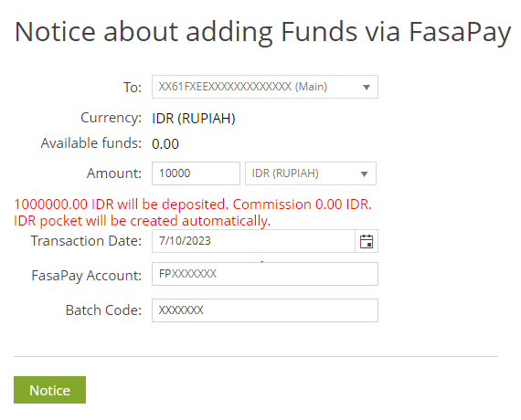This screenshot has height=420, width=521.
Task: Click the 'FasaPay Account:' label
Action: point(87,276)
